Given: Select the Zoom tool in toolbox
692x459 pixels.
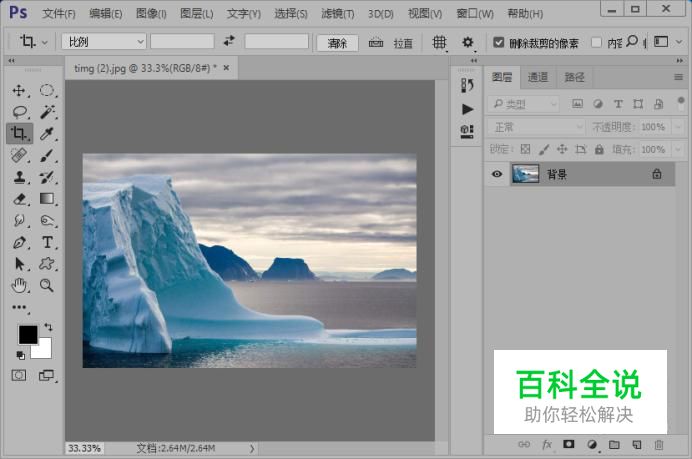Looking at the screenshot, I should [47, 286].
